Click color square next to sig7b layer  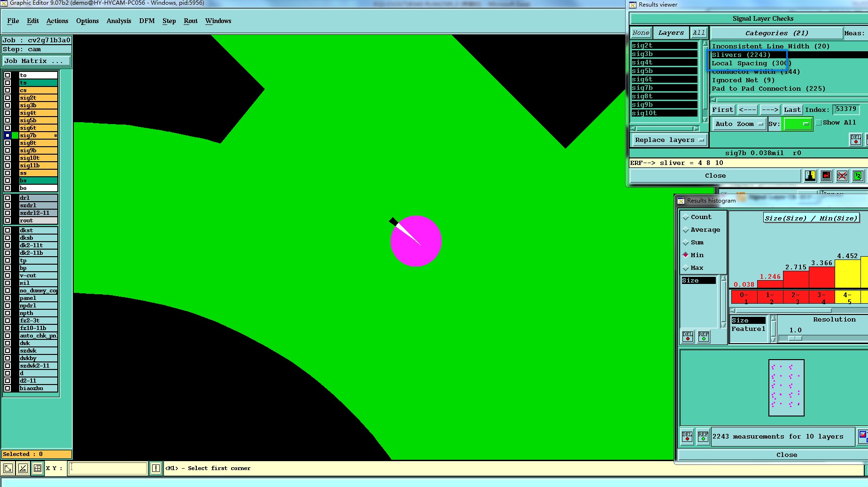point(15,135)
